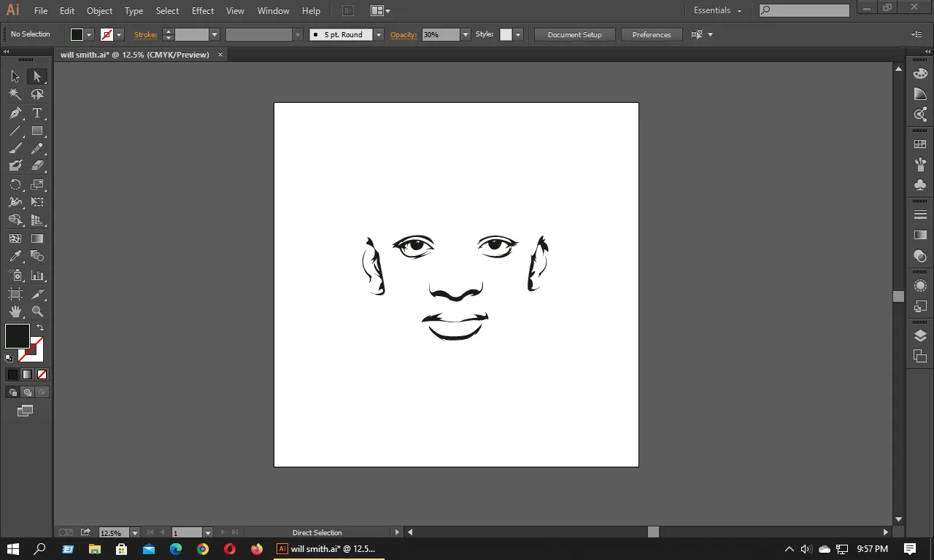Viewport: 934px width, 560px height.
Task: Open the Object menu
Action: click(x=99, y=11)
